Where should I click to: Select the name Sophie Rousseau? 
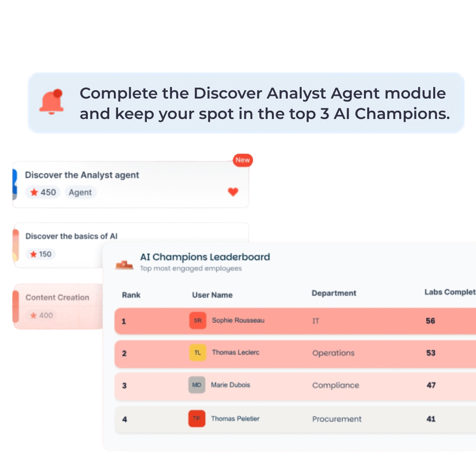(238, 320)
